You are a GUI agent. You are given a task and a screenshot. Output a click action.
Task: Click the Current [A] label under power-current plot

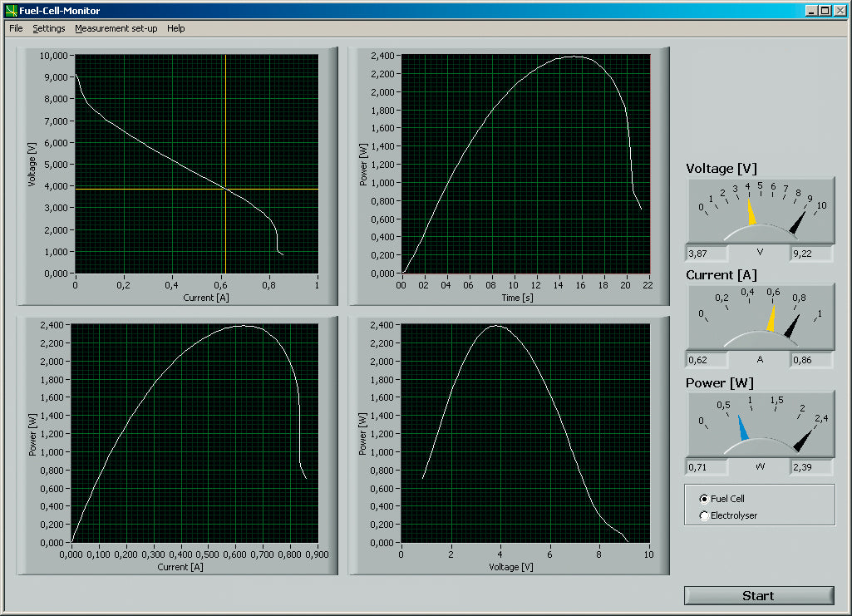pyautogui.click(x=180, y=567)
